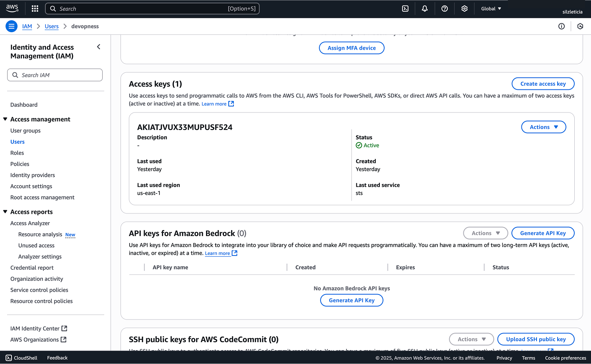The width and height of the screenshot is (591, 364).
Task: Open the AWS services grid menu
Action: [x=35, y=9]
